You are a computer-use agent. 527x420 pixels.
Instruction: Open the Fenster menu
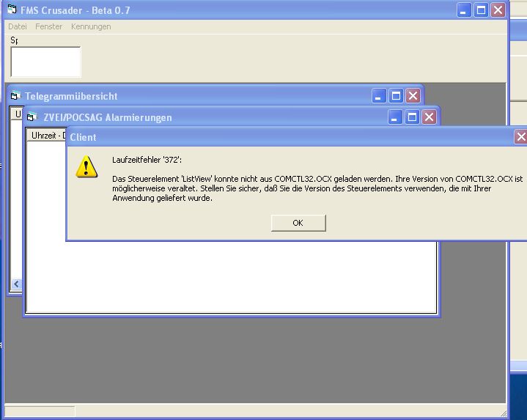[x=49, y=26]
